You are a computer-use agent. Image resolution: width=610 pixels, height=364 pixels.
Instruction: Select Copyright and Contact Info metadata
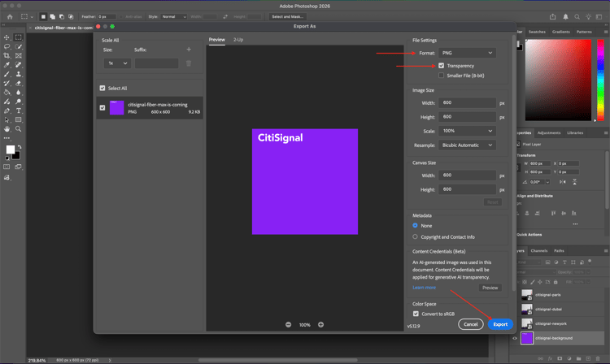click(x=416, y=236)
